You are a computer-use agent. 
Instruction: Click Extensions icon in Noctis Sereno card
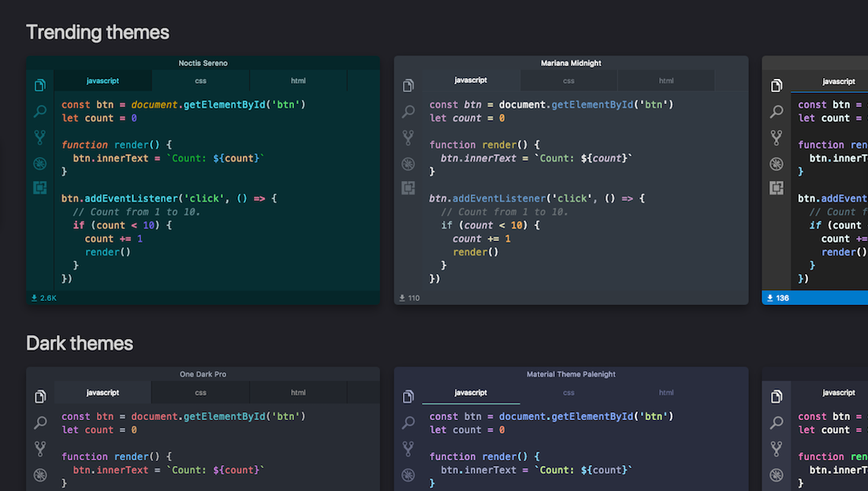[x=40, y=188]
